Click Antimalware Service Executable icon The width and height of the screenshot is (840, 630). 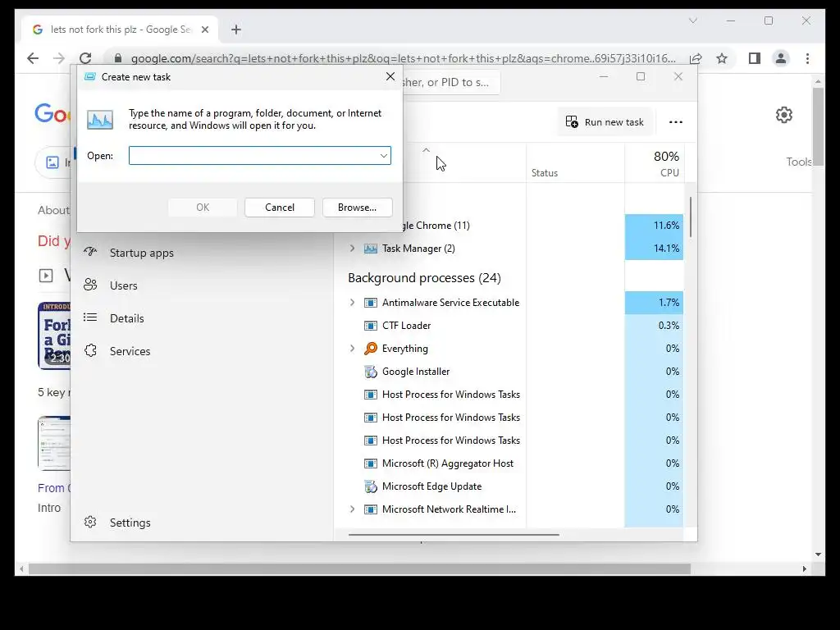370,303
